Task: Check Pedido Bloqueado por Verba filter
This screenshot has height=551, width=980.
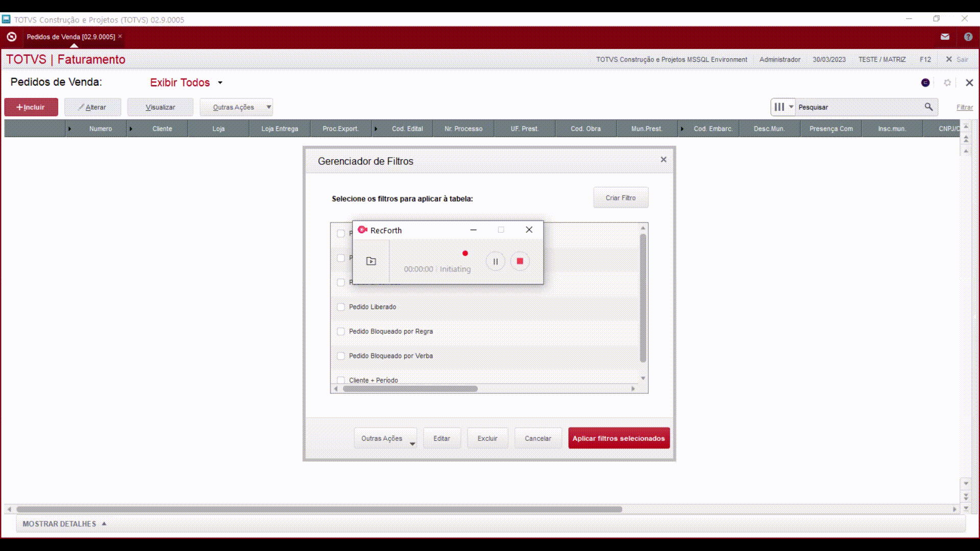Action: tap(341, 356)
